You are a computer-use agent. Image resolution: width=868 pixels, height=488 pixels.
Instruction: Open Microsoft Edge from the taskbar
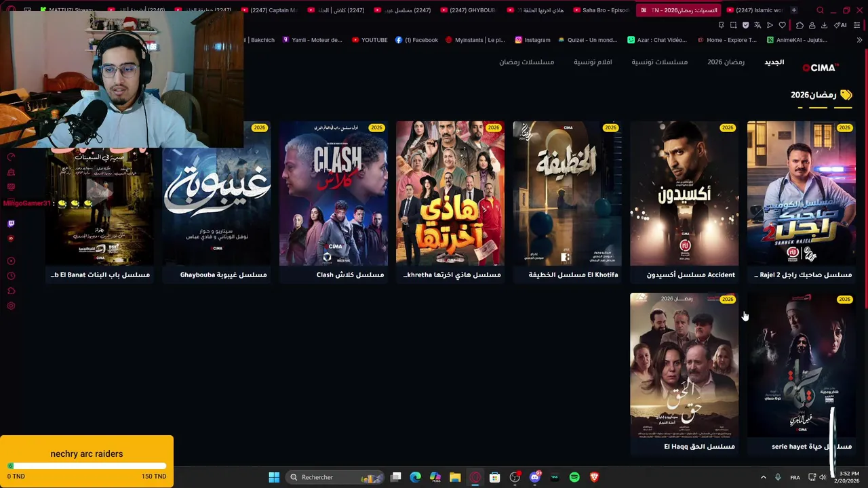pyautogui.click(x=416, y=477)
